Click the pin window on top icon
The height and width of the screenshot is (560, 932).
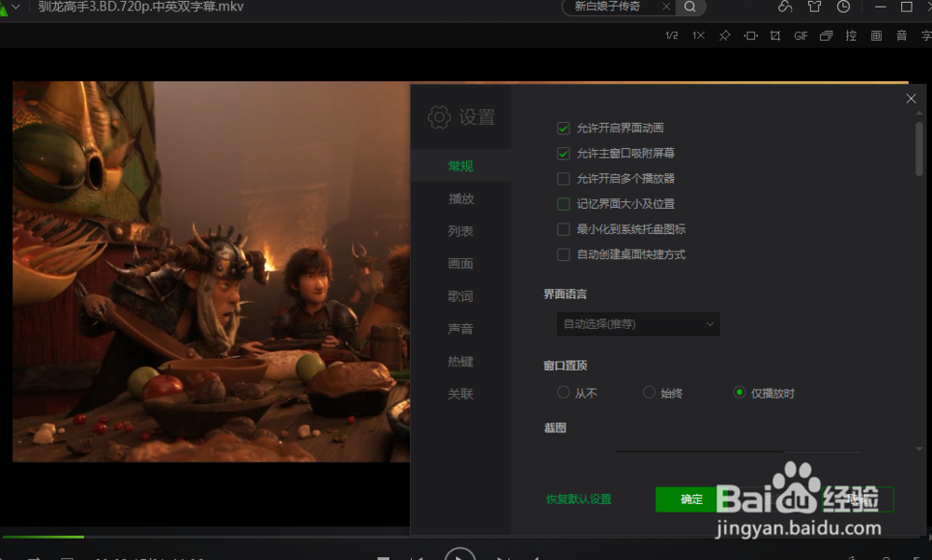(x=724, y=35)
